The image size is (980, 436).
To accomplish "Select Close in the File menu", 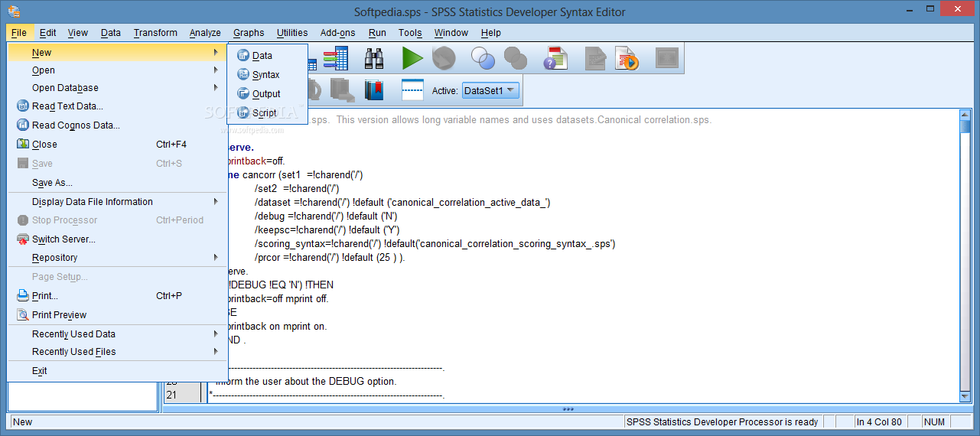I will pos(44,144).
